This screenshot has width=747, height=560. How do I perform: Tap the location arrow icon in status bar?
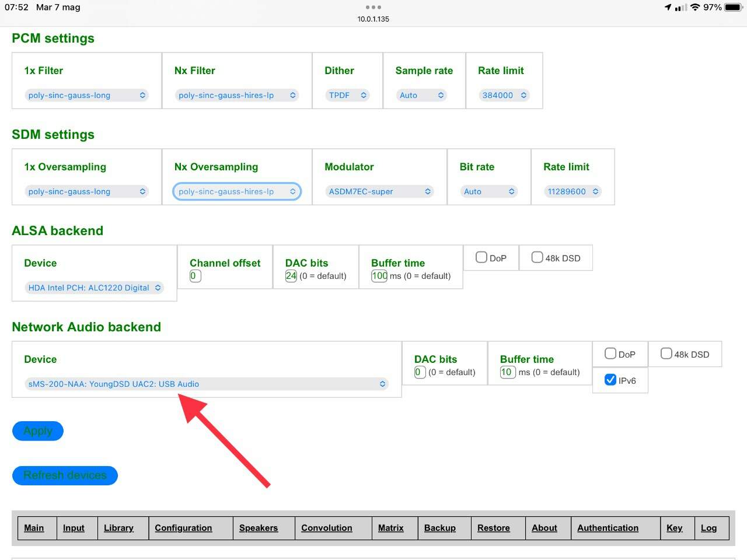coord(668,8)
